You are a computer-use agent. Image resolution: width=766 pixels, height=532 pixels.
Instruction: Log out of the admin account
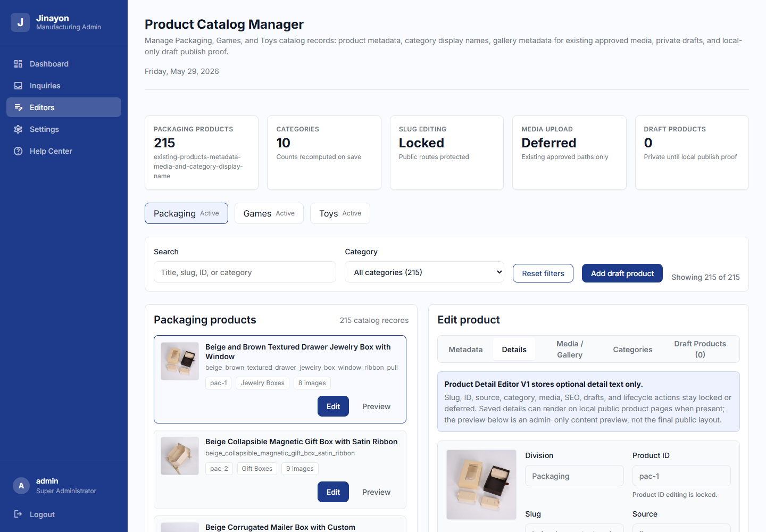(x=64, y=514)
